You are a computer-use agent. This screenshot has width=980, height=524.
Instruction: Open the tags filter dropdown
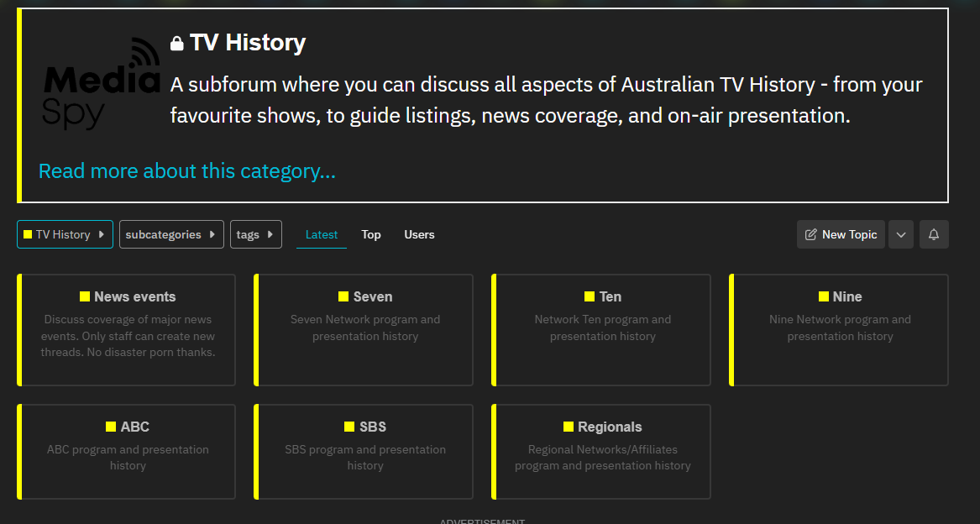click(255, 235)
